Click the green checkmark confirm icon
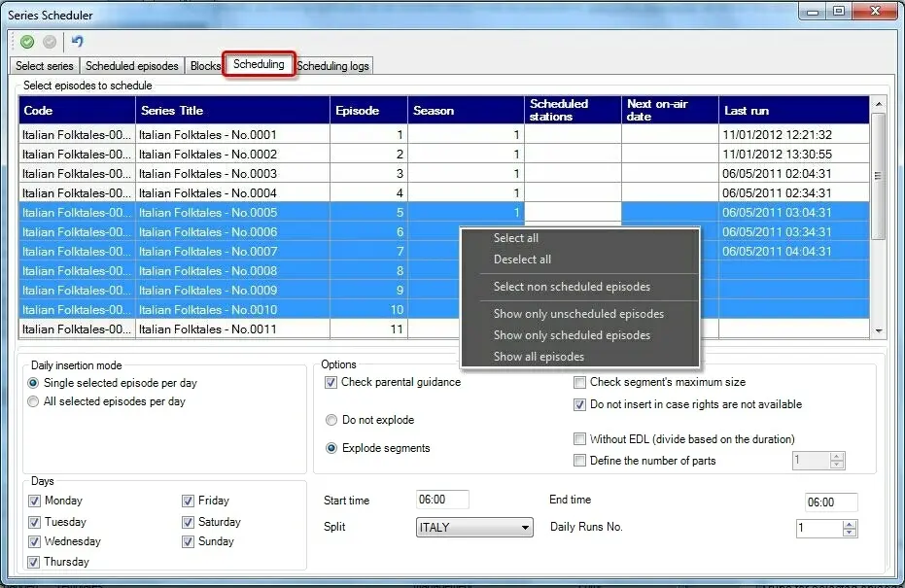 27,42
